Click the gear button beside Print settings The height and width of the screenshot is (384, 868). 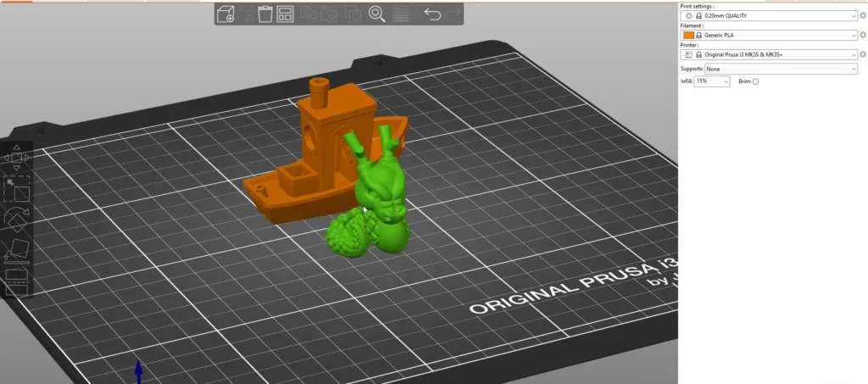(x=863, y=16)
